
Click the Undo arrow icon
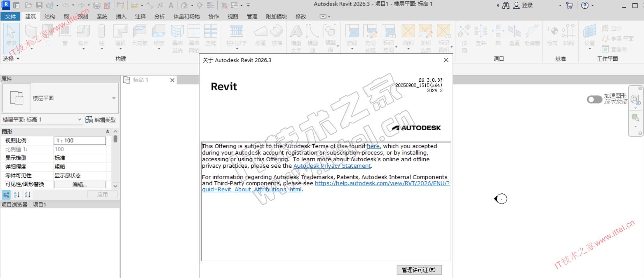[x=65, y=5]
